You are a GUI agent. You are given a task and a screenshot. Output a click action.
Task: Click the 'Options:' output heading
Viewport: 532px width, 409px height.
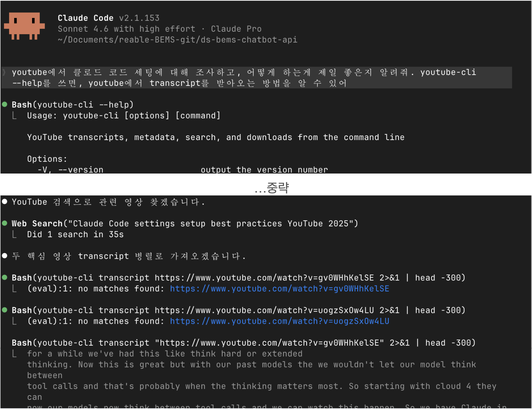[x=47, y=159]
